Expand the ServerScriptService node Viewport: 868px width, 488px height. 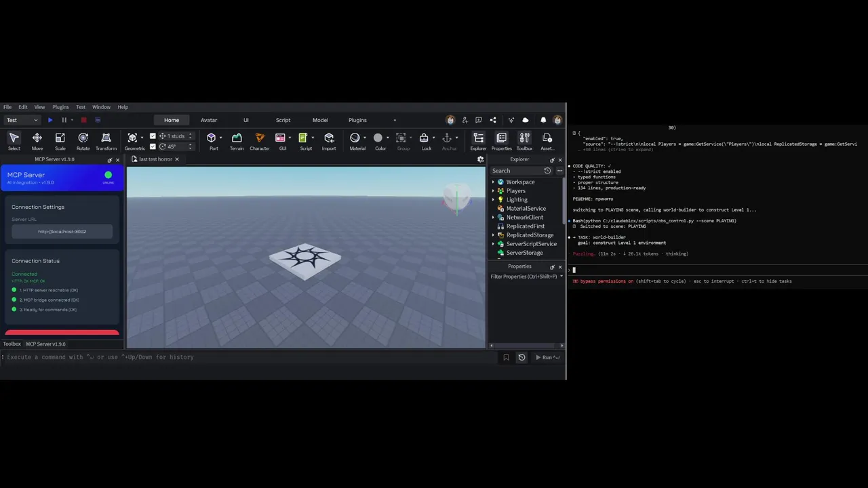493,244
